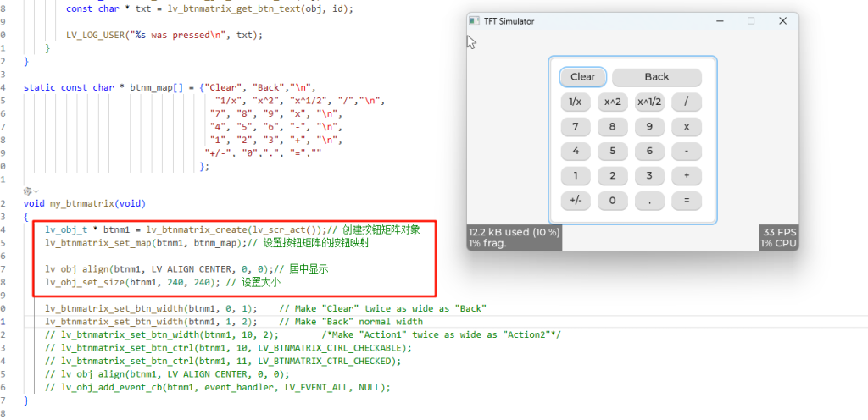Maximize the TFT Simulator window
The height and width of the screenshot is (420, 868).
751,21
